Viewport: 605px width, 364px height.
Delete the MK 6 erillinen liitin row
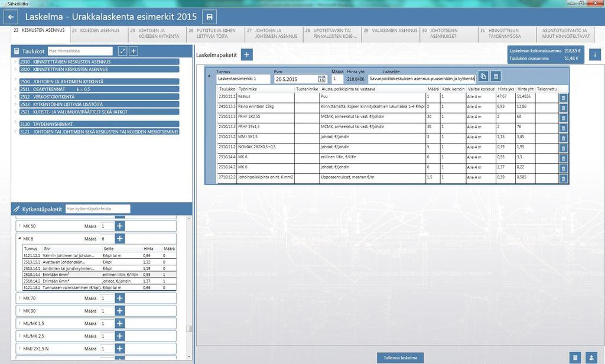coord(563,158)
